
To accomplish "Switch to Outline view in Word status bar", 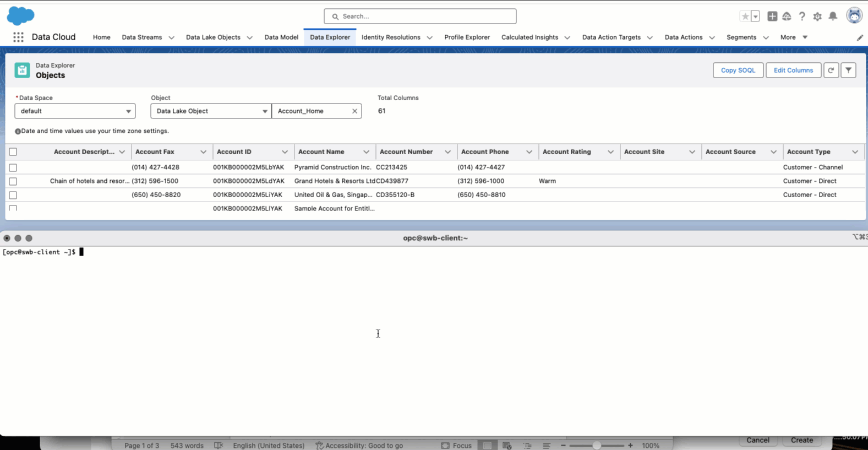I will (527, 446).
